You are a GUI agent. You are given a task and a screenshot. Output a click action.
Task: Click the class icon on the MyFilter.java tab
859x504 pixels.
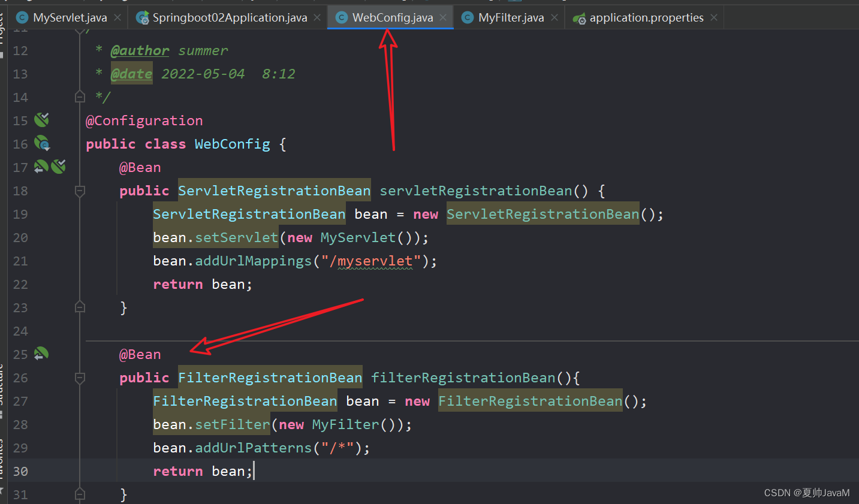point(467,17)
